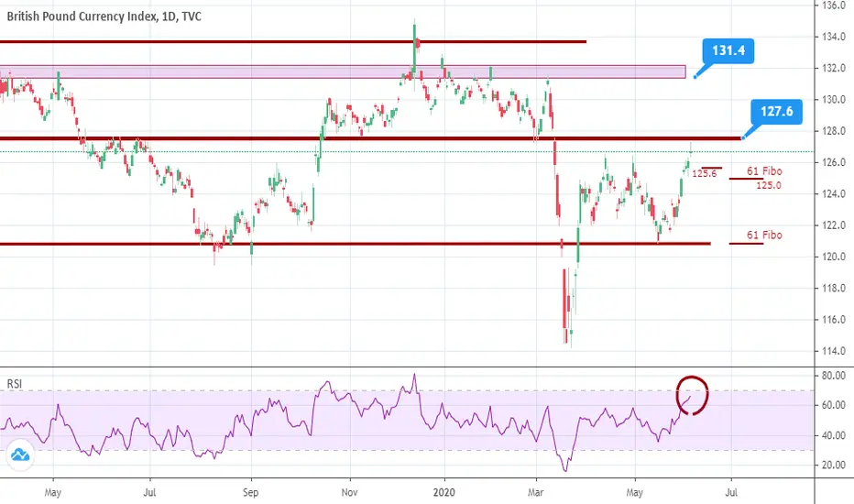Click the 125.0 level annotation

(x=769, y=185)
